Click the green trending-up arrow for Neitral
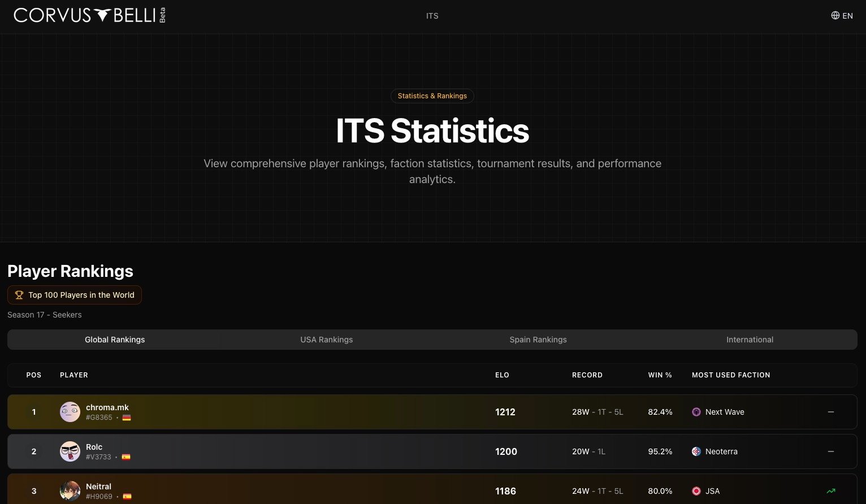 pyautogui.click(x=830, y=491)
